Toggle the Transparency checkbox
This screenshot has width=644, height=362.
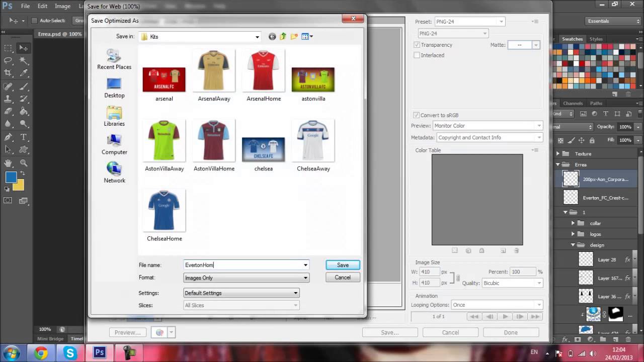[417, 45]
